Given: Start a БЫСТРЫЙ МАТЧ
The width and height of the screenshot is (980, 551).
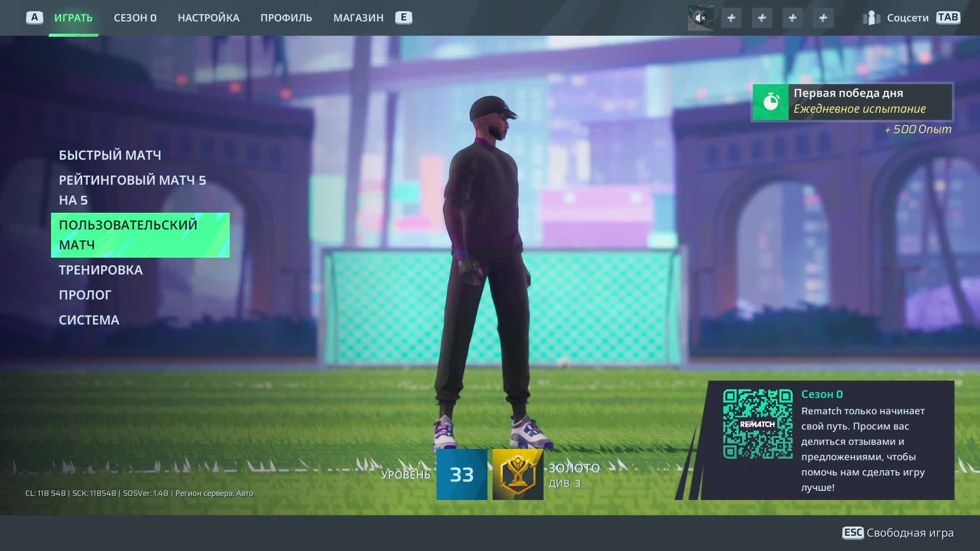Looking at the screenshot, I should coord(110,155).
